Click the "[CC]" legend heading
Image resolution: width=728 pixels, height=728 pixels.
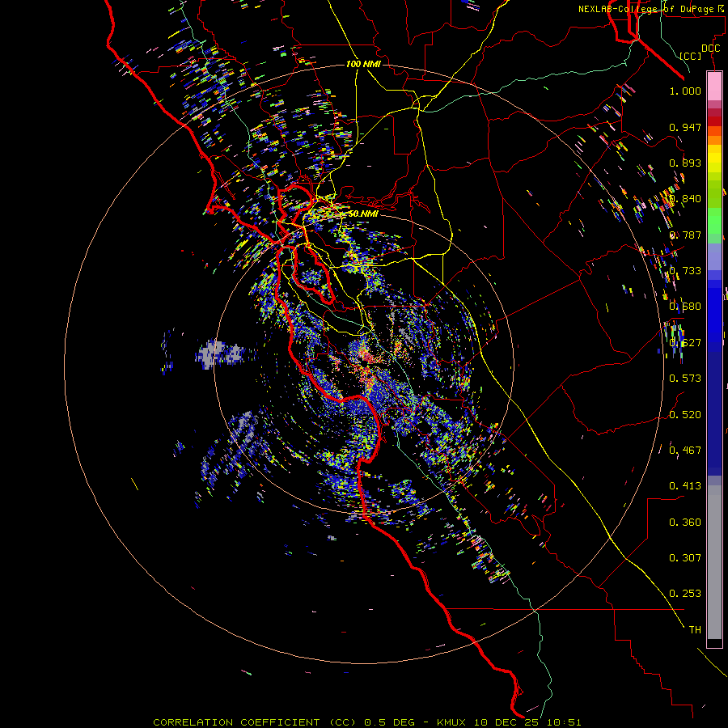(x=691, y=56)
